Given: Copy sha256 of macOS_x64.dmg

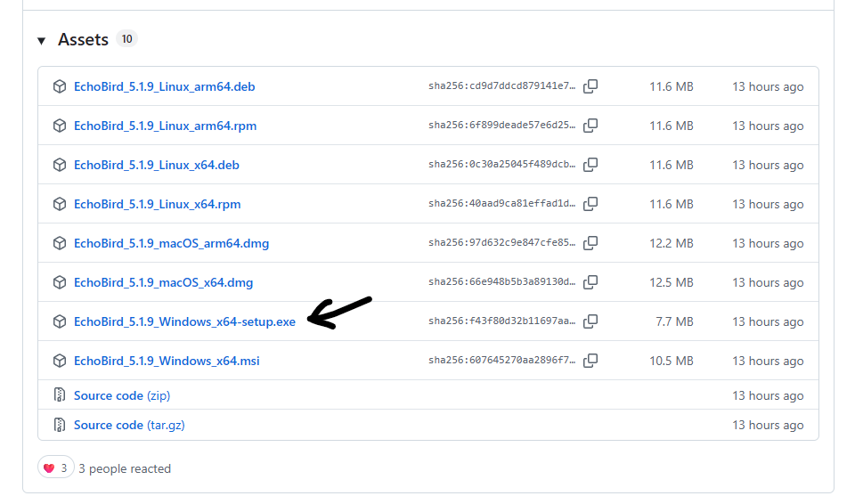Looking at the screenshot, I should (590, 282).
